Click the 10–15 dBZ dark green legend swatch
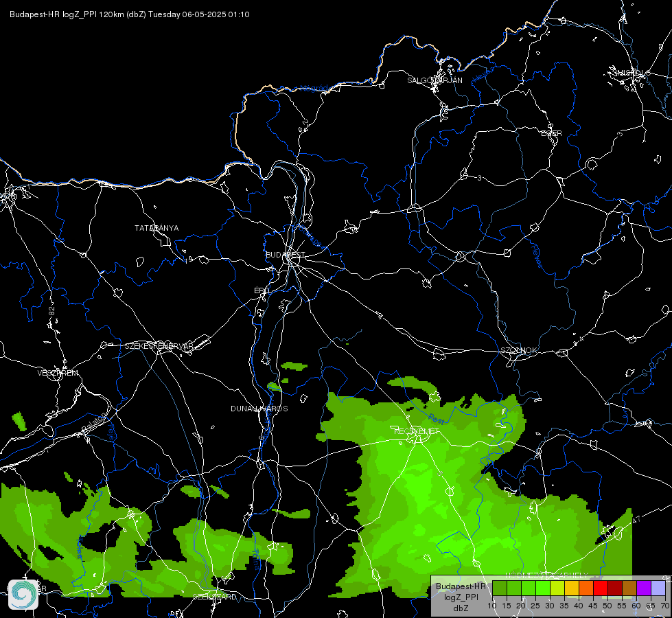Image resolution: width=672 pixels, height=618 pixels. (499, 588)
